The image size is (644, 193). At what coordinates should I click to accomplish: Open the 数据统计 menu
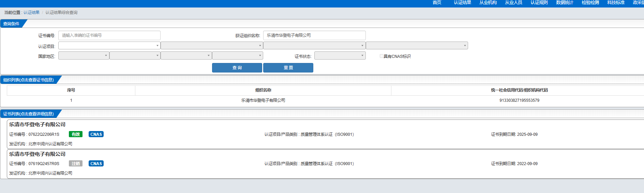[565, 2]
